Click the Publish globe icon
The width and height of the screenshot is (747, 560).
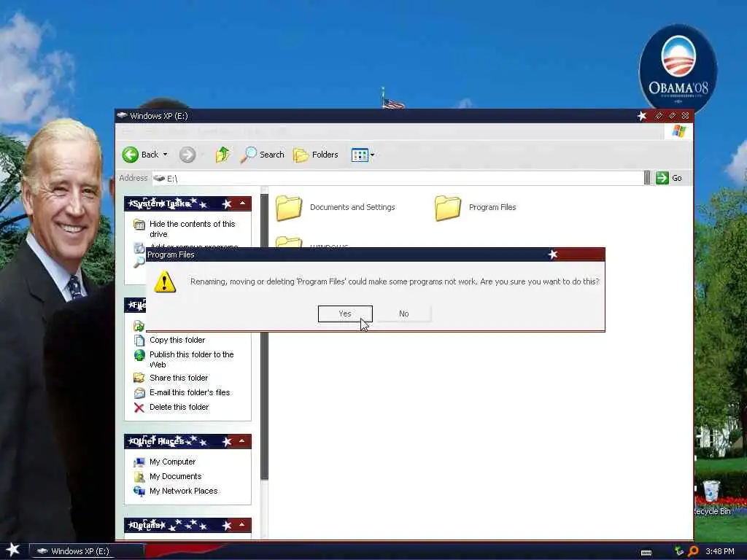coord(139,355)
